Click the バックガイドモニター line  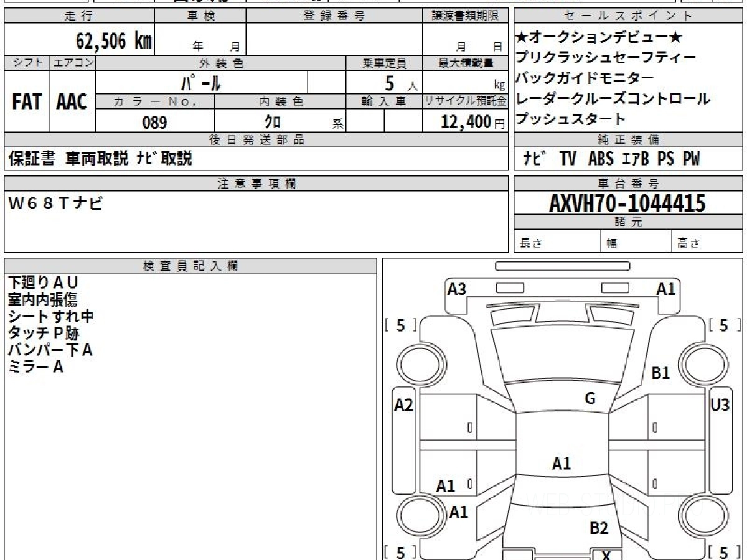point(585,78)
